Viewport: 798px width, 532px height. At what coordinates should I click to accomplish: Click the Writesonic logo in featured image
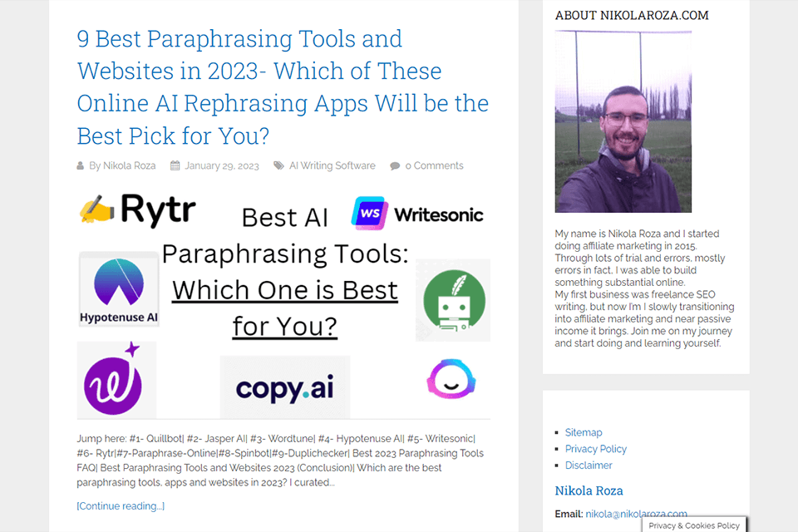tap(417, 214)
